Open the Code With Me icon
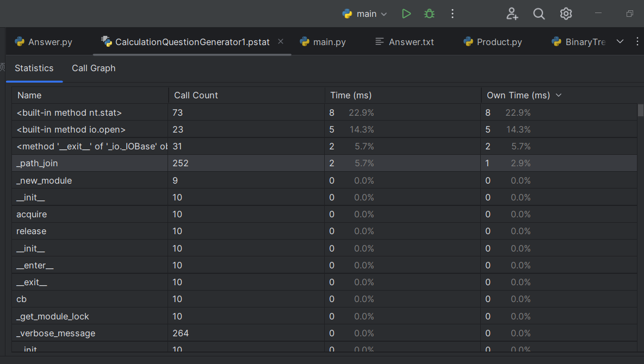The height and width of the screenshot is (364, 644). [512, 14]
